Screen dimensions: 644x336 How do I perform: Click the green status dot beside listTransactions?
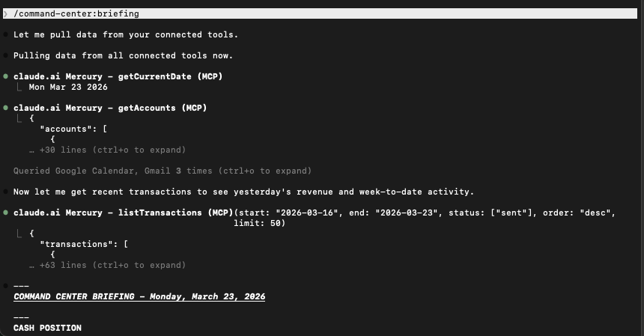coord(6,213)
